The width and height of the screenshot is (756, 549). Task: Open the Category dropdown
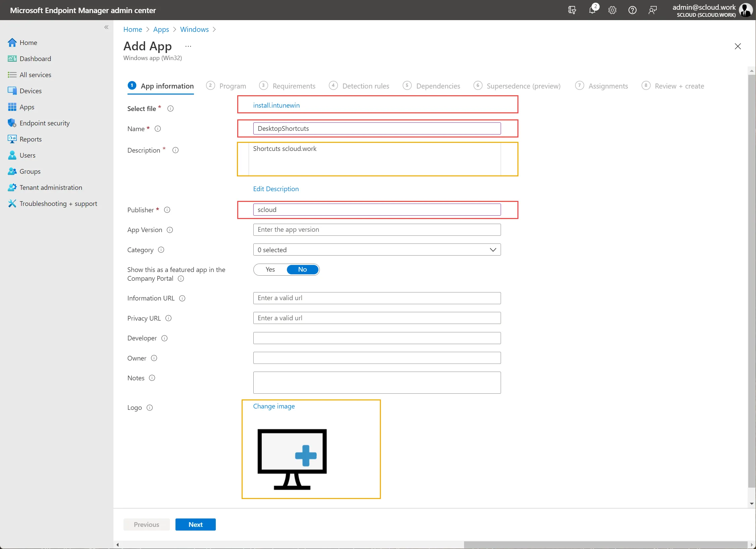point(377,250)
